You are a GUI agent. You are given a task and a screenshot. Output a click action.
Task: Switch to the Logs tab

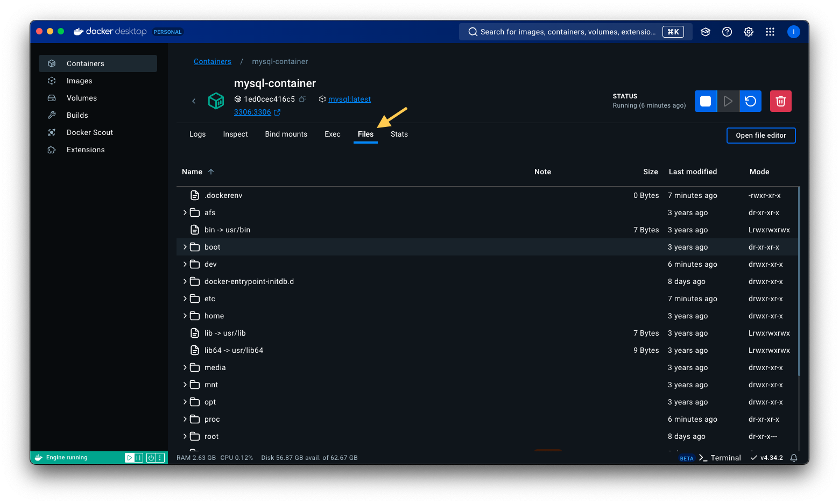coord(198,134)
